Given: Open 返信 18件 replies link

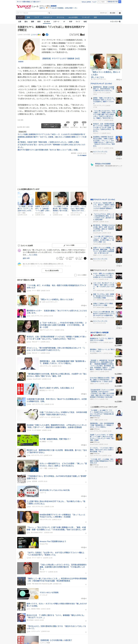Looking at the screenshot, I should tap(26, 258).
